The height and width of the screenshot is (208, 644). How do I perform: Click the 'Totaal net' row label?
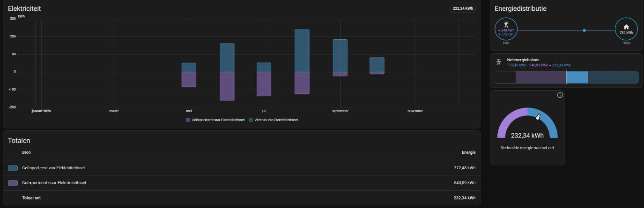coord(31,198)
